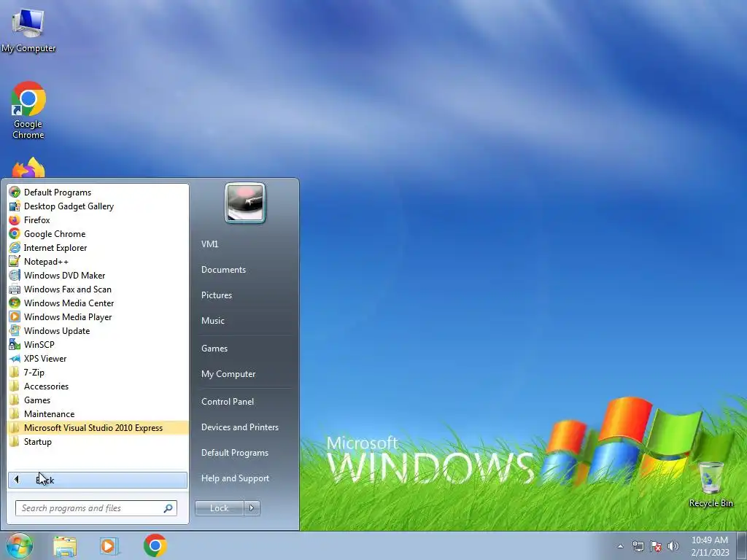The image size is (747, 560).
Task: Expand Microsoft Visual Studio 2010 Express folder
Action: [98, 427]
